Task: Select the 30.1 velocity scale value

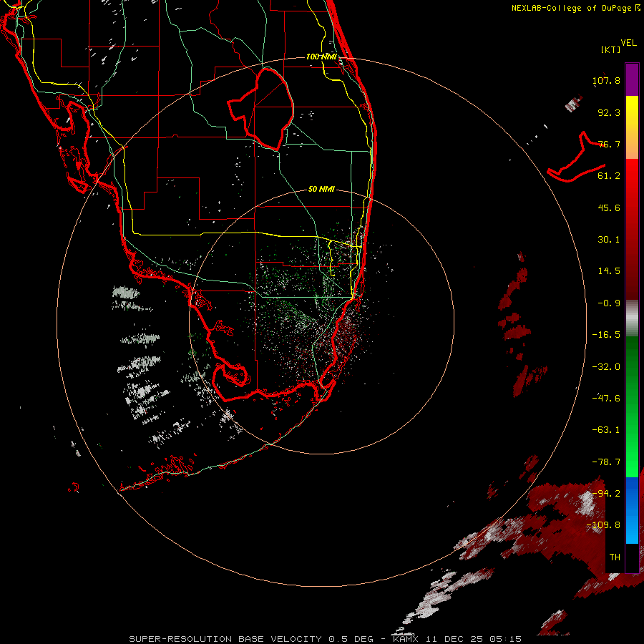Action: click(609, 240)
